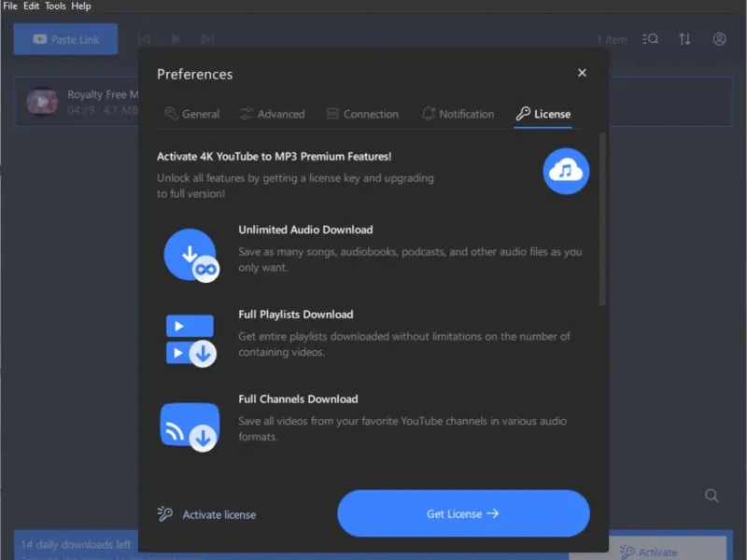
Task: Click the 'Full Playlists Download' heading
Action: pyautogui.click(x=296, y=315)
